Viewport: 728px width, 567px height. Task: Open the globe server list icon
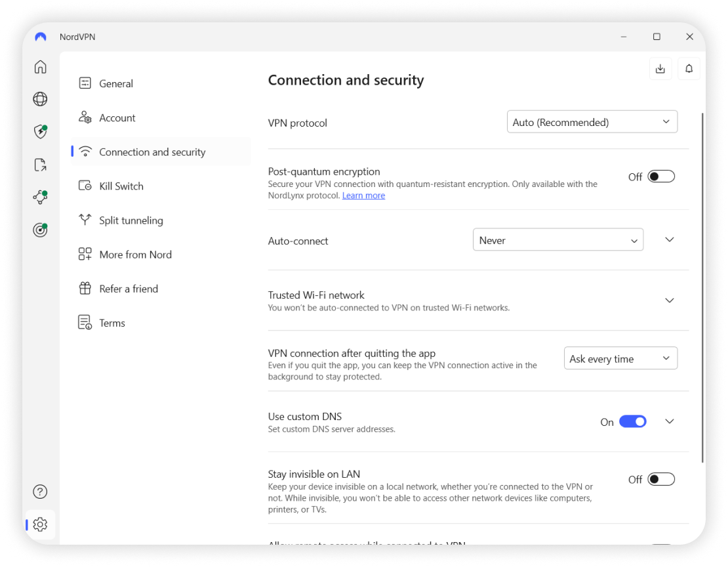tap(40, 99)
